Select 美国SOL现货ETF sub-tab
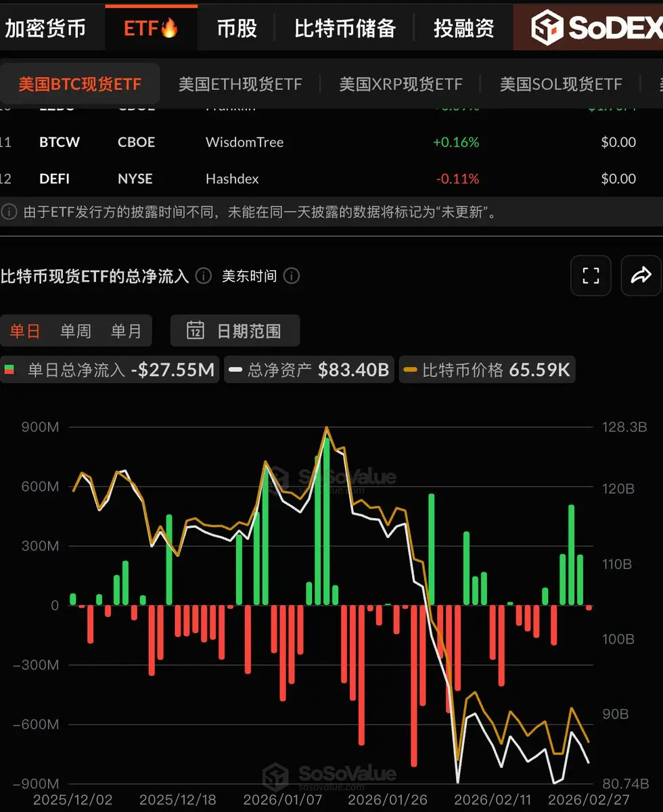663x812 pixels. coord(561,84)
